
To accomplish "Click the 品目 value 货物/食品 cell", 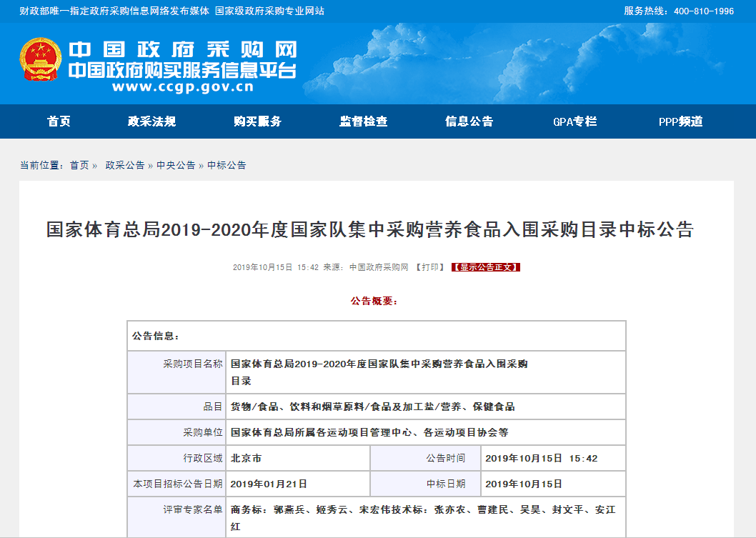I will pos(426,407).
